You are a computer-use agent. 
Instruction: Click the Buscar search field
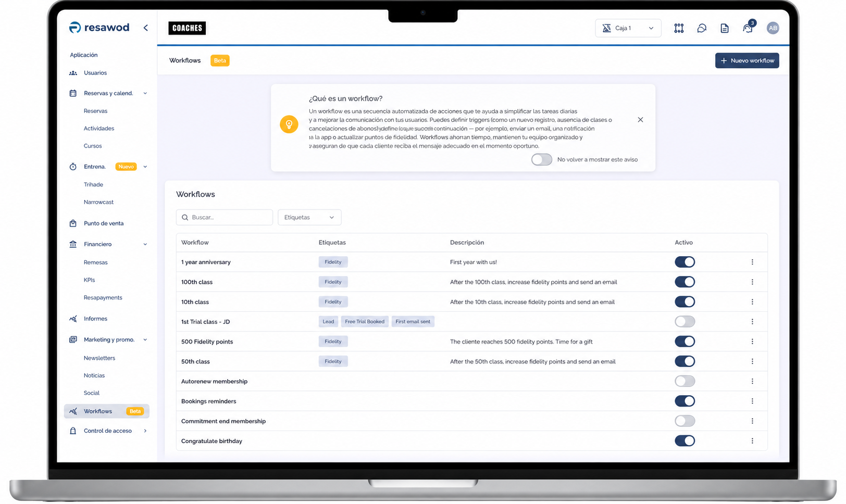tap(225, 217)
